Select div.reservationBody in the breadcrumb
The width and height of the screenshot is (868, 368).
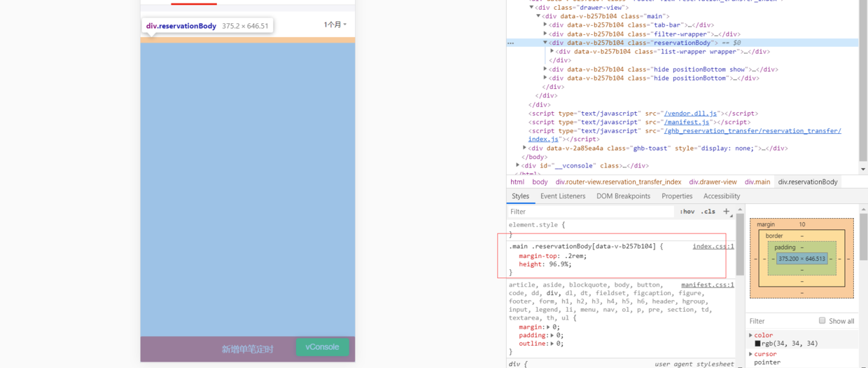click(808, 182)
